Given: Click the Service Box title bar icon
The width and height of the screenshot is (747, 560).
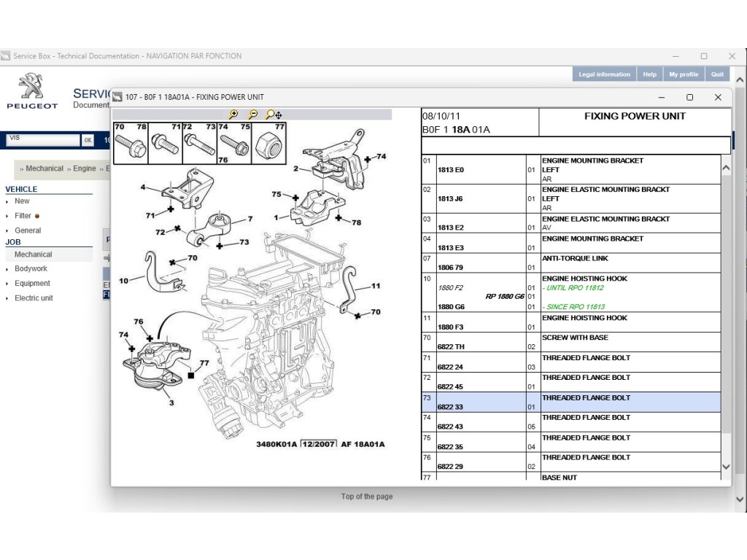Looking at the screenshot, I should (x=6, y=56).
